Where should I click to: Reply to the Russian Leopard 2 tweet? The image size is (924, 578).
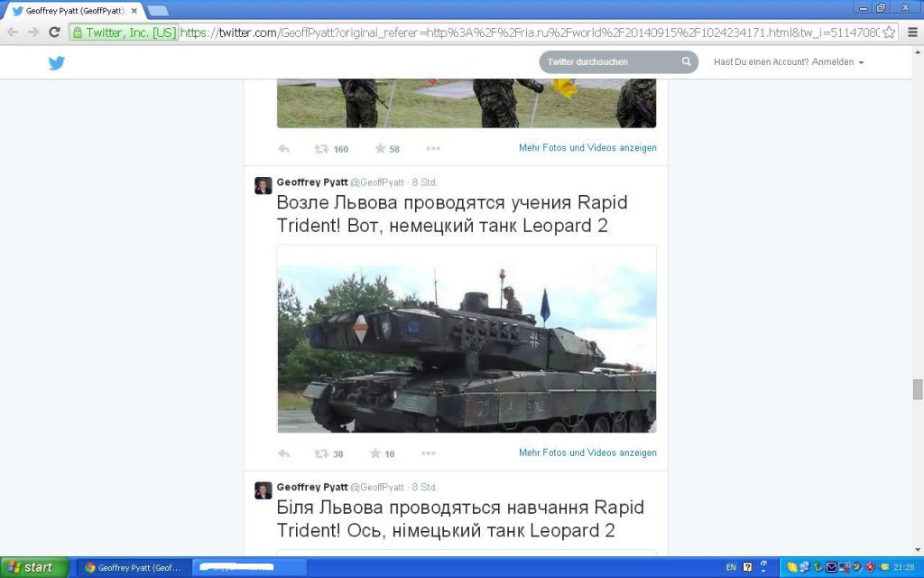[x=283, y=453]
